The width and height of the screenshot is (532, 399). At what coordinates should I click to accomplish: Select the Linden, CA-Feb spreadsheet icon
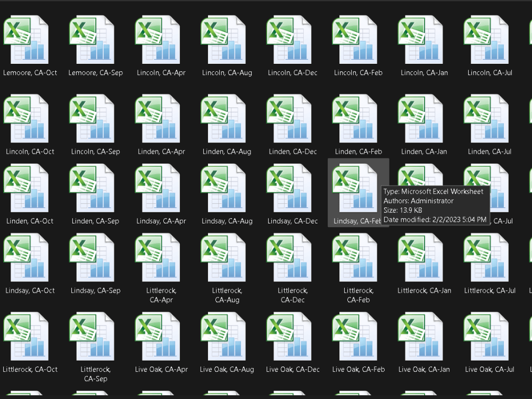coord(355,119)
